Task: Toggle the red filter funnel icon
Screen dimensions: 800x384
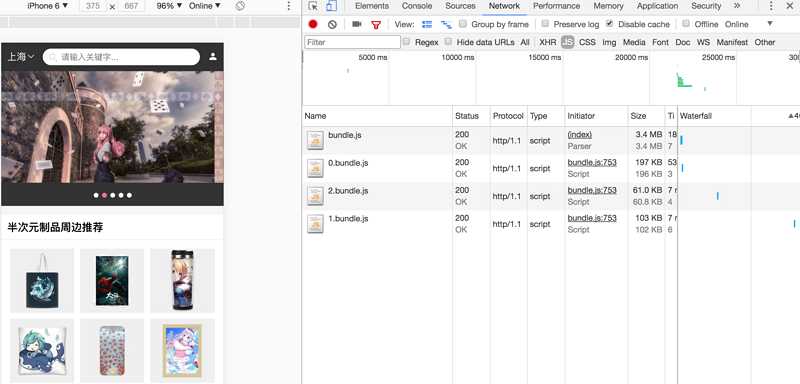Action: (x=376, y=24)
